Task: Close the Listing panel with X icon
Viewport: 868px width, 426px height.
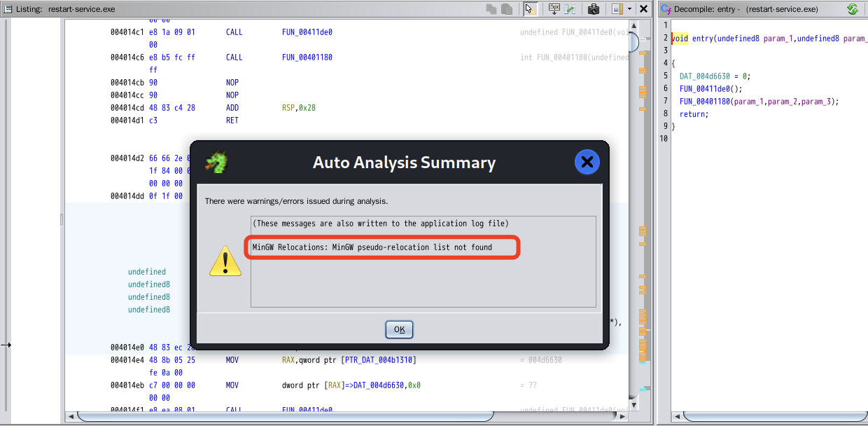Action: pos(643,9)
